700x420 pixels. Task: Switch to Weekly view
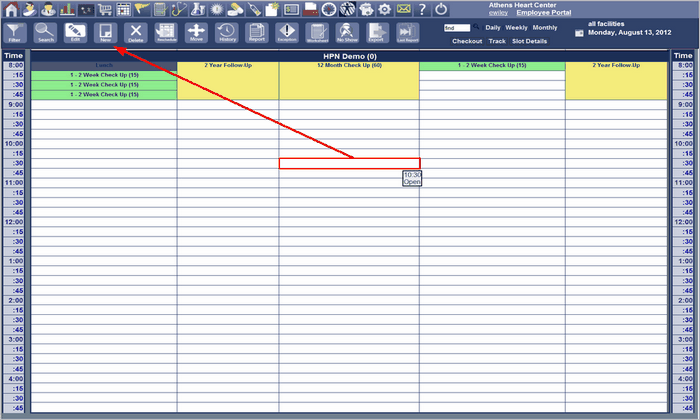pos(516,27)
